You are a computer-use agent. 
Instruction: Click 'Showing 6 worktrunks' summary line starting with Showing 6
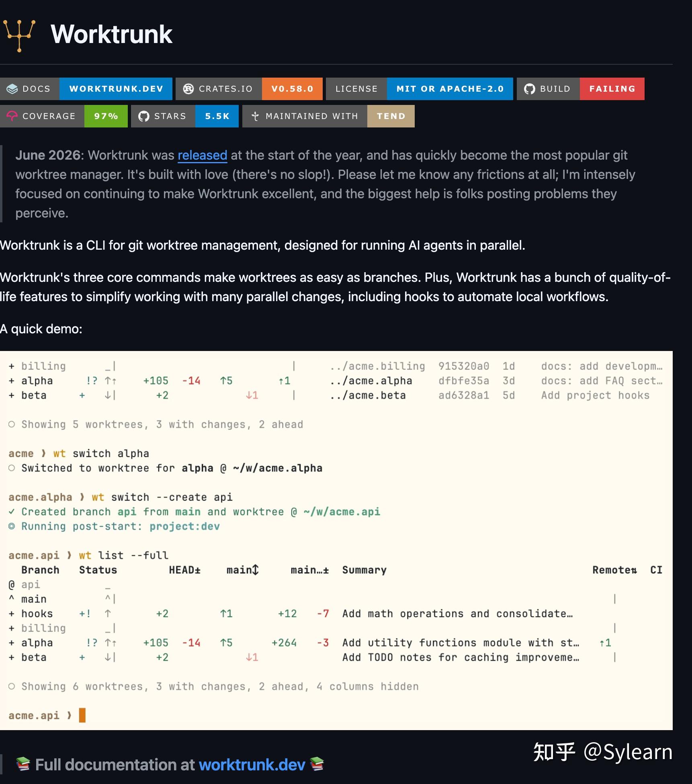(213, 687)
